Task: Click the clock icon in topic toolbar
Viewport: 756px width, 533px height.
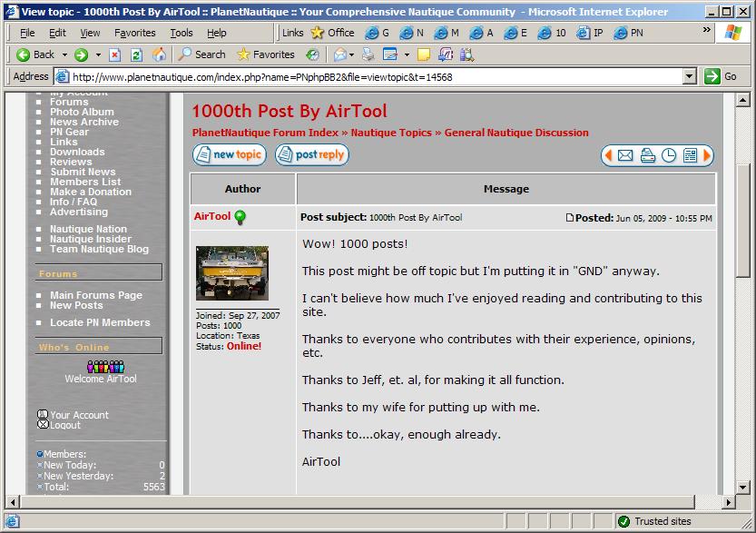Action: click(669, 156)
